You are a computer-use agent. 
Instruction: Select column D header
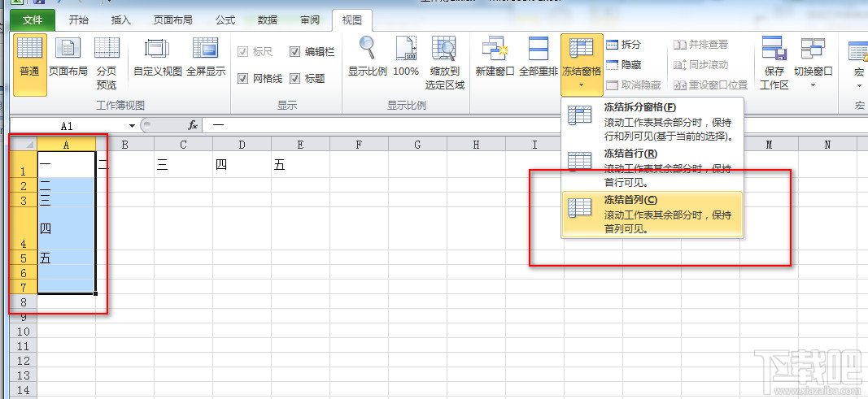[x=242, y=144]
